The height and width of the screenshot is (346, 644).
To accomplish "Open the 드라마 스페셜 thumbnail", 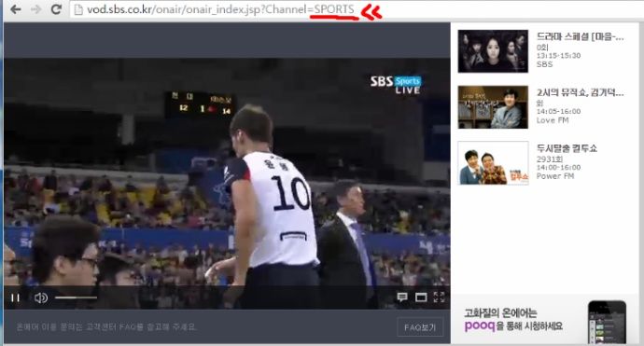I will coord(493,51).
